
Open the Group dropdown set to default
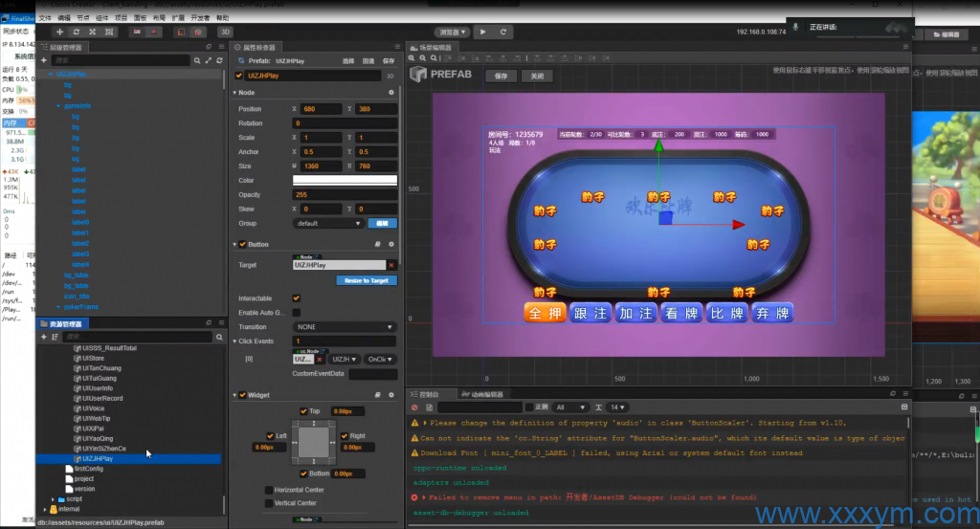tap(328, 223)
